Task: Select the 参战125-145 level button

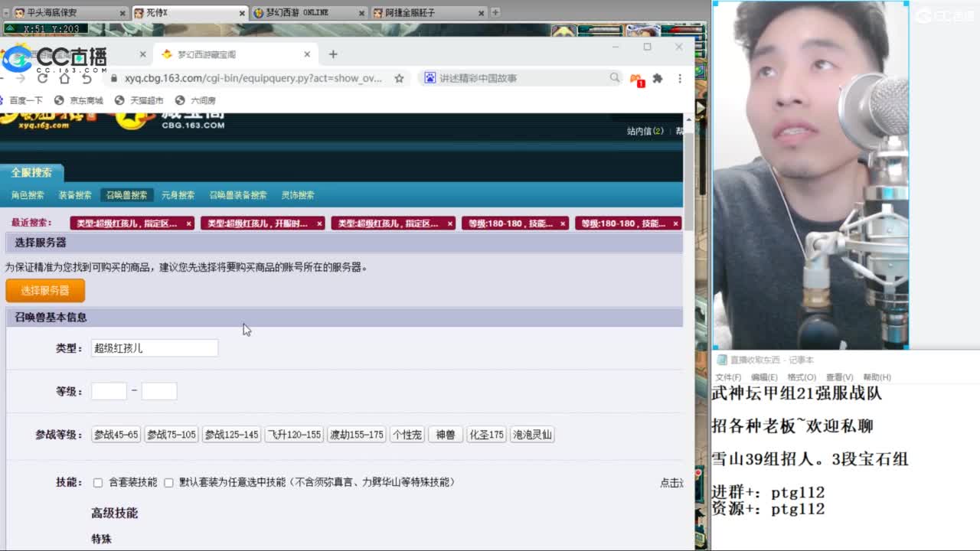Action: tap(231, 435)
